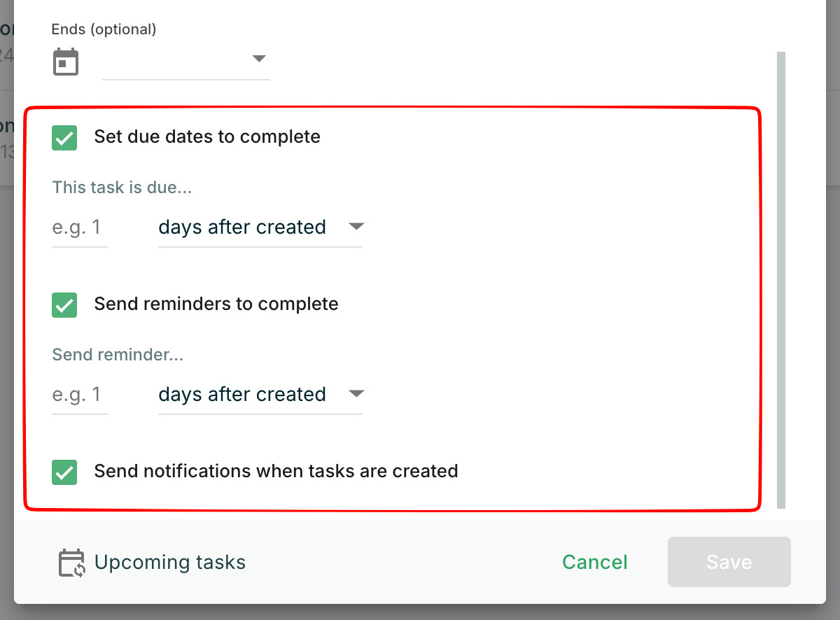Screen dimensions: 840x620
Task: Focus the 'Send reminder' number field
Action: pos(79,395)
